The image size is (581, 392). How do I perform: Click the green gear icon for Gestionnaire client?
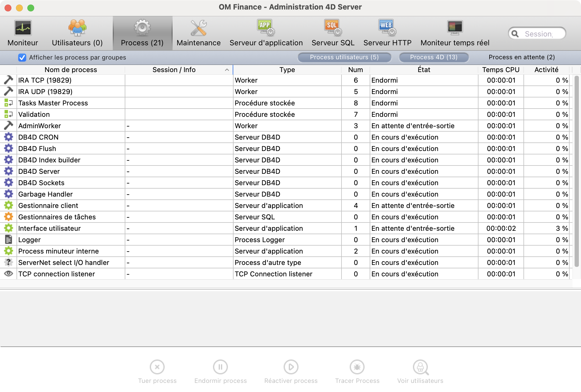(9, 205)
